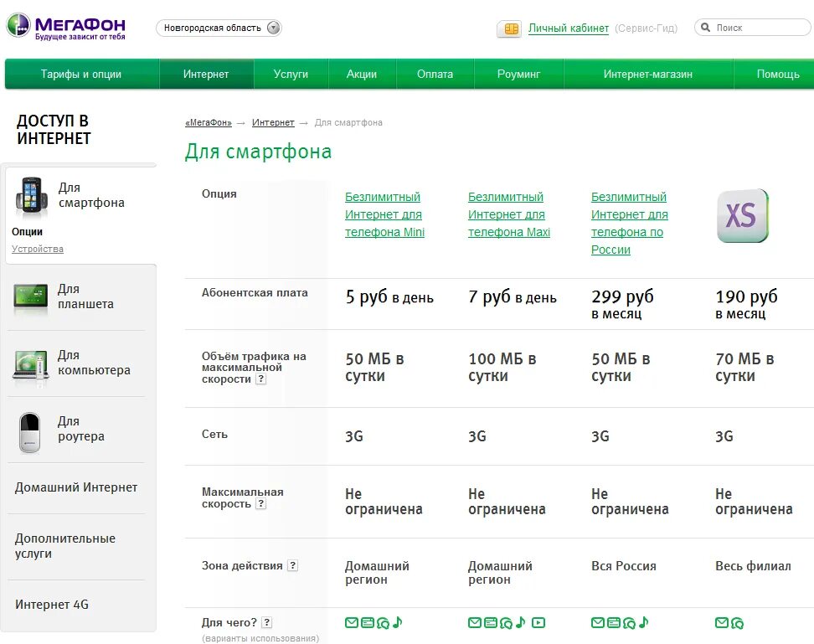Open Роуминг menu item
The height and width of the screenshot is (644, 814).
[x=518, y=75]
